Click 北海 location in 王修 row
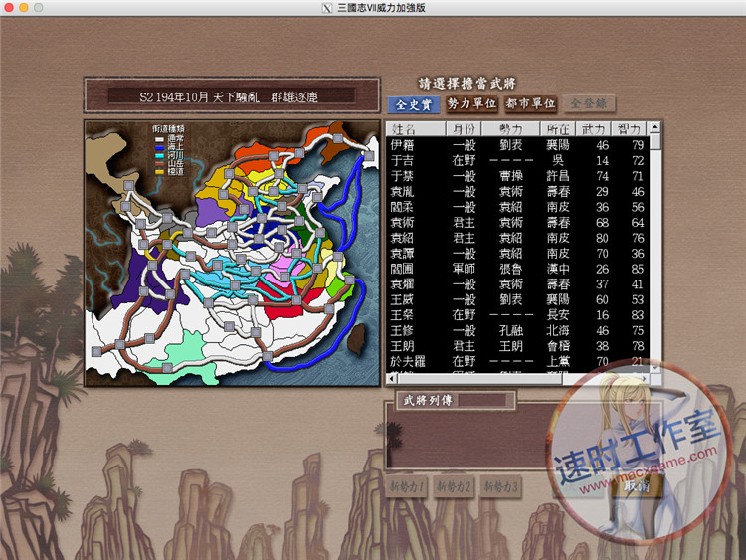The height and width of the screenshot is (560, 746). [x=558, y=330]
